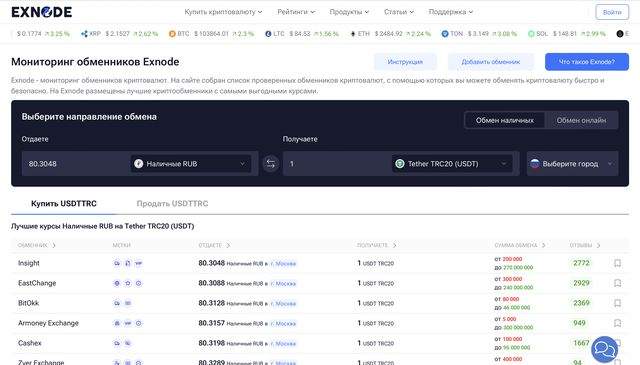This screenshot has height=365, width=640.
Task: Switch to Обмен наличных mode
Action: click(x=504, y=120)
